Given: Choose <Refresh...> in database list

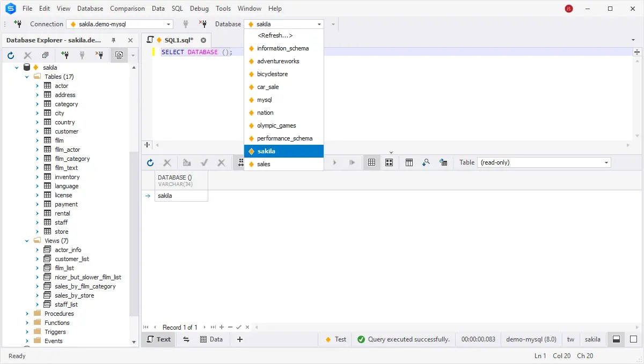Looking at the screenshot, I should point(284,35).
